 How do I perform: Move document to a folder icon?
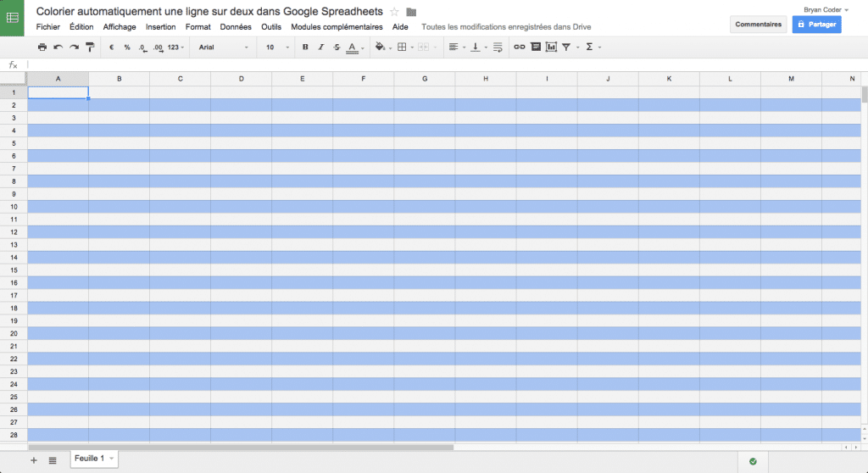[x=411, y=12]
